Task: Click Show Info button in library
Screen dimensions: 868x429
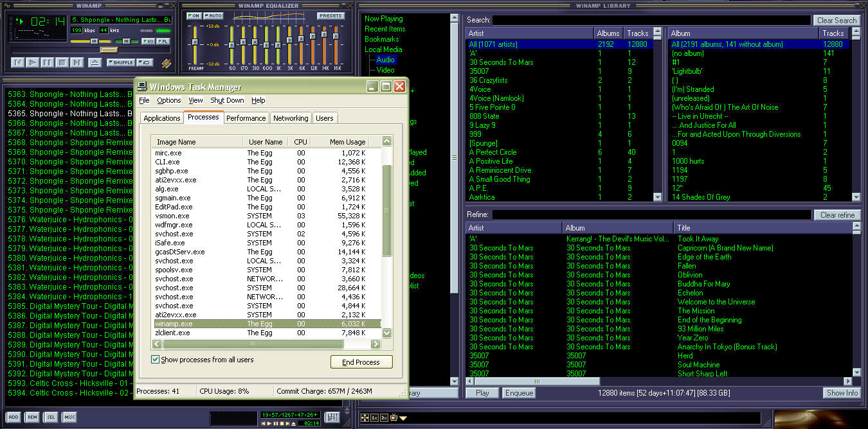Action: point(842,393)
